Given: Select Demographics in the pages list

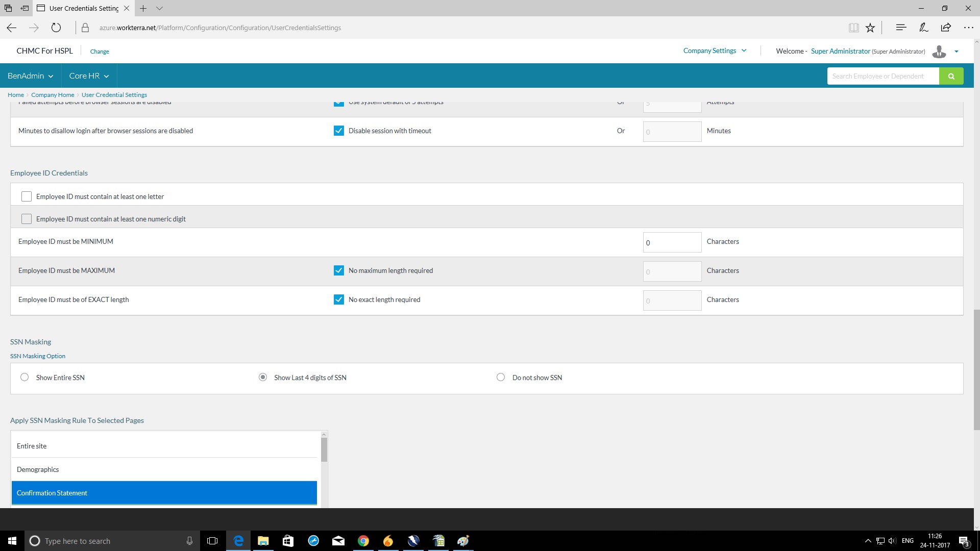Looking at the screenshot, I should (x=38, y=469).
